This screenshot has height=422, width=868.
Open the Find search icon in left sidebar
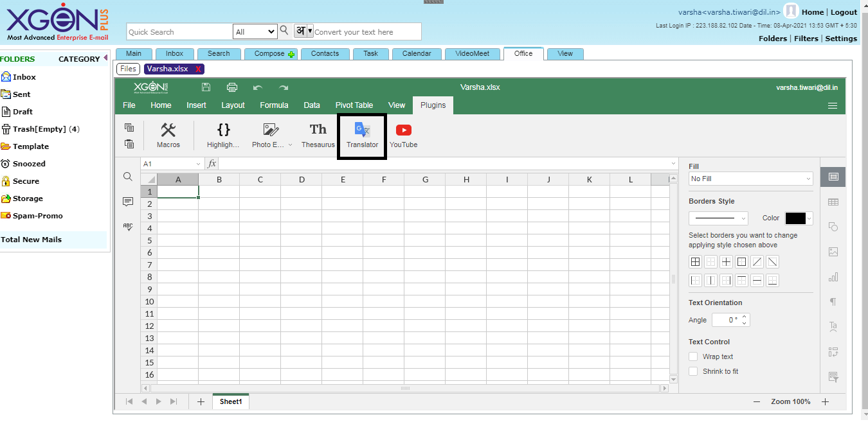(x=127, y=177)
